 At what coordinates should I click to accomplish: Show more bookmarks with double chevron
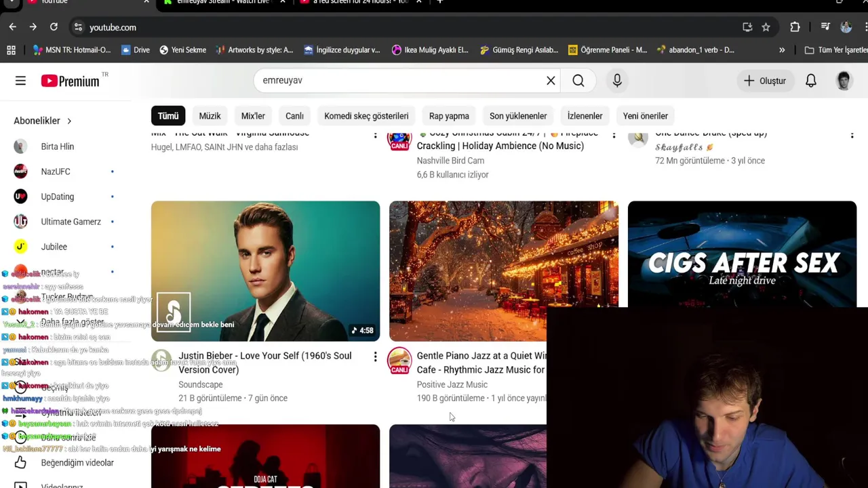tap(782, 49)
